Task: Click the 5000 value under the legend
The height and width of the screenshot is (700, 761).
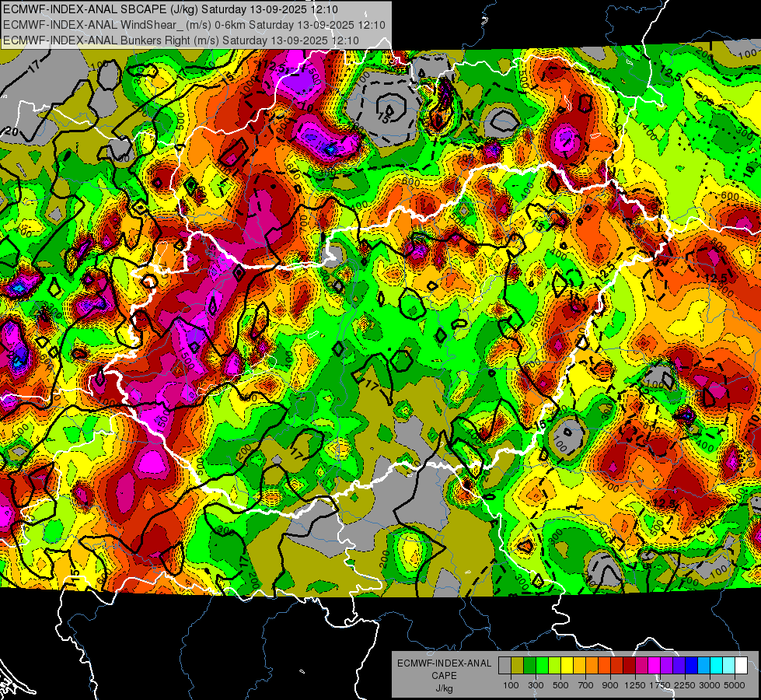Action: click(735, 685)
